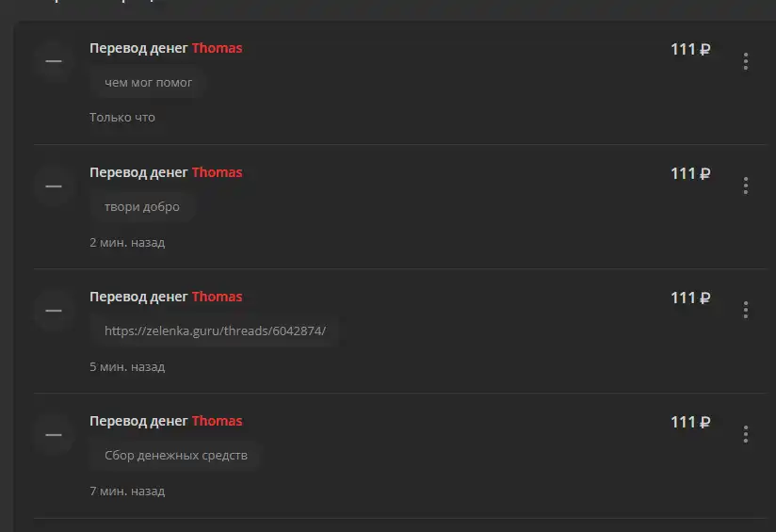Click minus icon of the 5 мин. назад transfer

54,311
